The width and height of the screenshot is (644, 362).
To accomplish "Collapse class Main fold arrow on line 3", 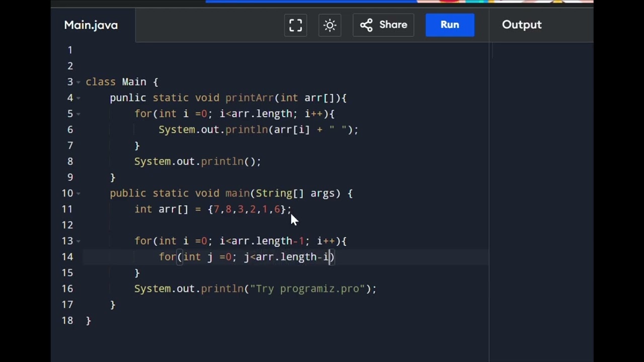I will click(x=78, y=82).
